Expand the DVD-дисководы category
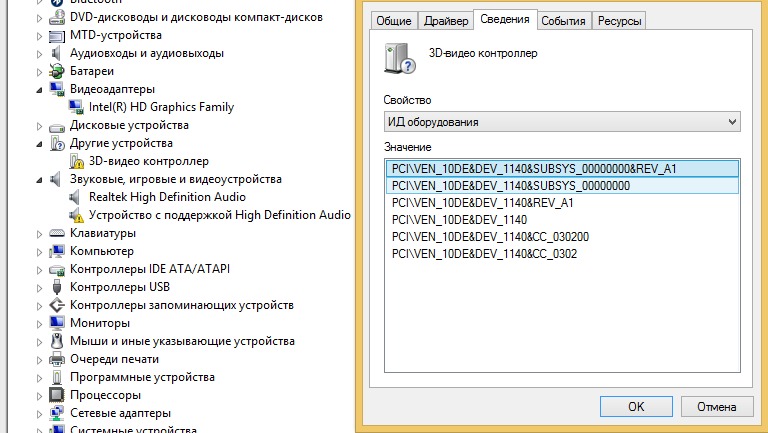This screenshot has width=768, height=433. pyautogui.click(x=39, y=18)
